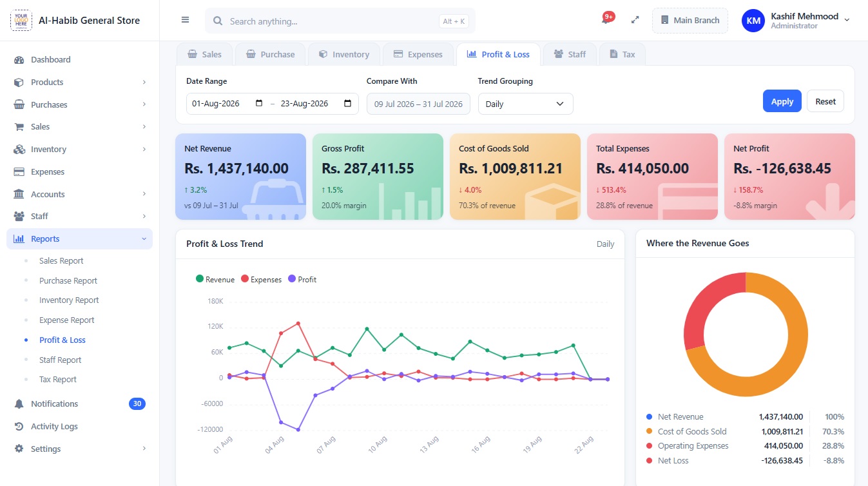Click the Alt + K shortcut hint

pyautogui.click(x=454, y=21)
